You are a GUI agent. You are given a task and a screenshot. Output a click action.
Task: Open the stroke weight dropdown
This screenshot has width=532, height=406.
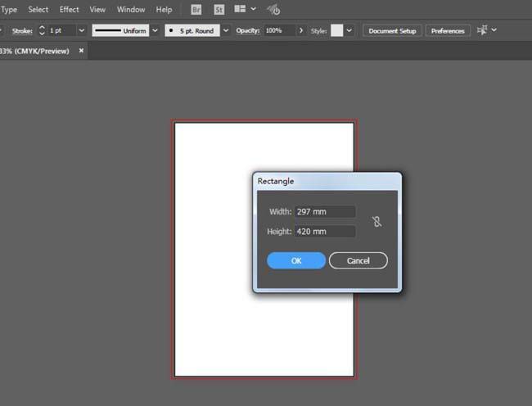click(x=81, y=30)
